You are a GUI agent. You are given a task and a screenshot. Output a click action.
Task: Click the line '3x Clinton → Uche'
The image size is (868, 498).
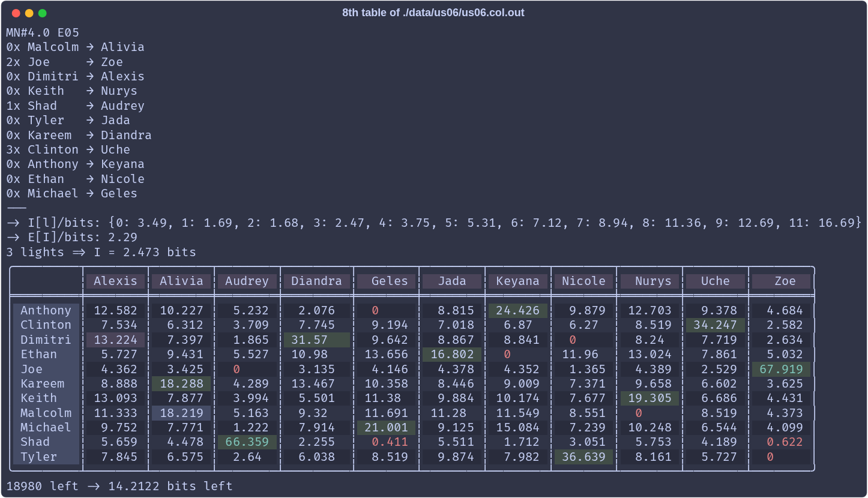pos(68,149)
